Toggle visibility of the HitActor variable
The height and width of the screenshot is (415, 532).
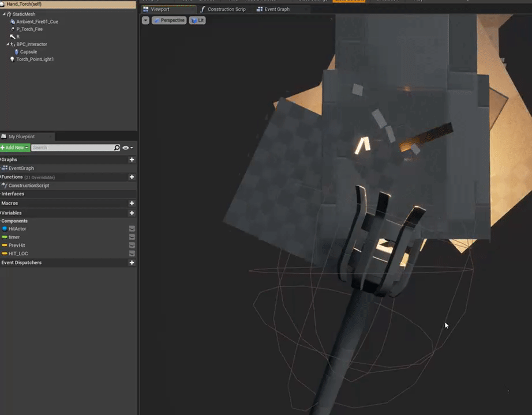(x=132, y=229)
